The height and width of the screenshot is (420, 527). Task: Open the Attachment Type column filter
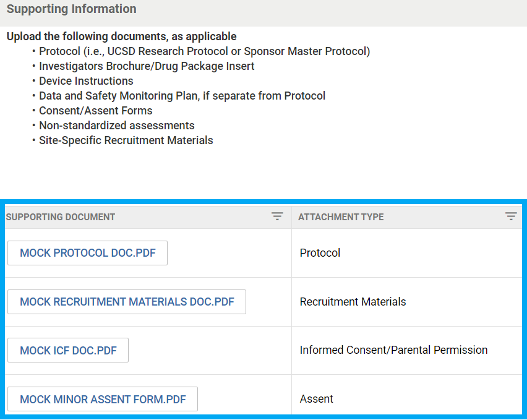pyautogui.click(x=510, y=216)
